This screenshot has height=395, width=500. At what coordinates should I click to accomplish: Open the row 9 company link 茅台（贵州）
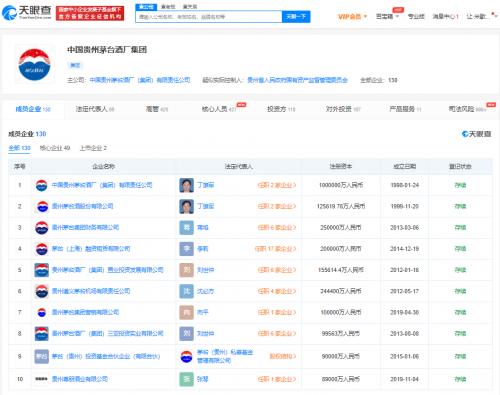click(106, 357)
